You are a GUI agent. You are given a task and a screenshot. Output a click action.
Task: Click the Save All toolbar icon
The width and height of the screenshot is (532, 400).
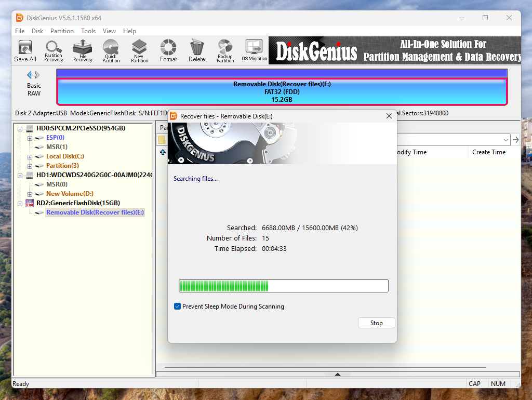[x=25, y=51]
